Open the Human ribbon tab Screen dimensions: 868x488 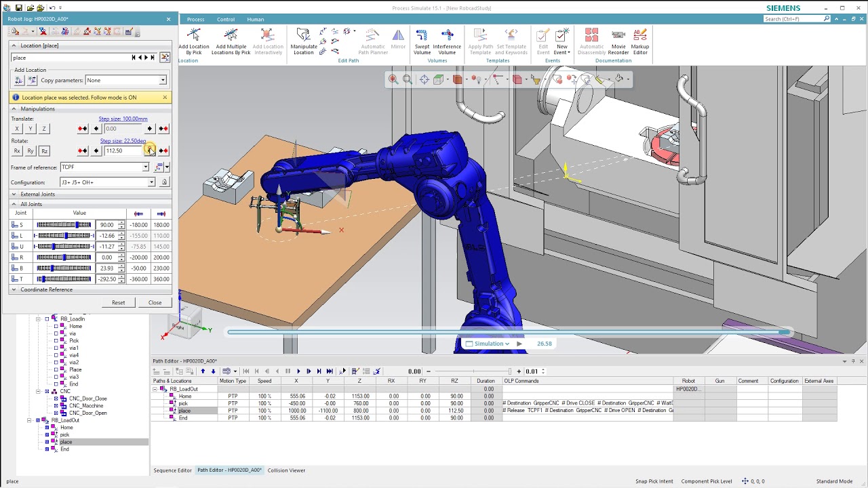pos(256,20)
